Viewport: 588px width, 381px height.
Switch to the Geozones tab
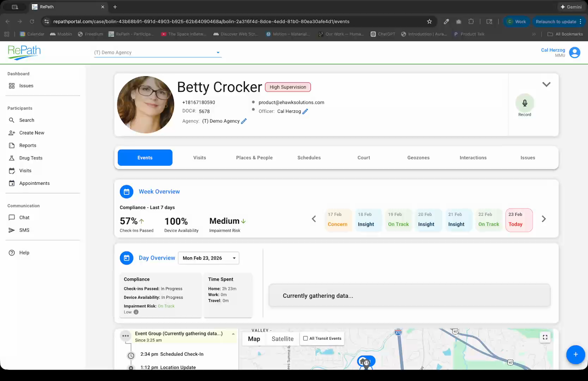click(418, 158)
